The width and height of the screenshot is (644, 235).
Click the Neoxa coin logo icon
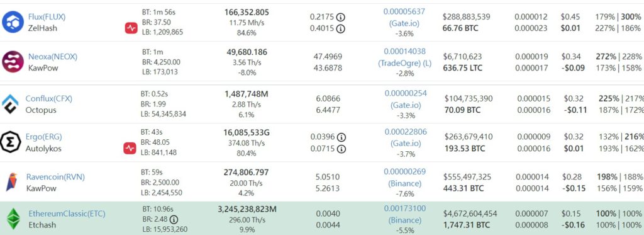(x=13, y=62)
